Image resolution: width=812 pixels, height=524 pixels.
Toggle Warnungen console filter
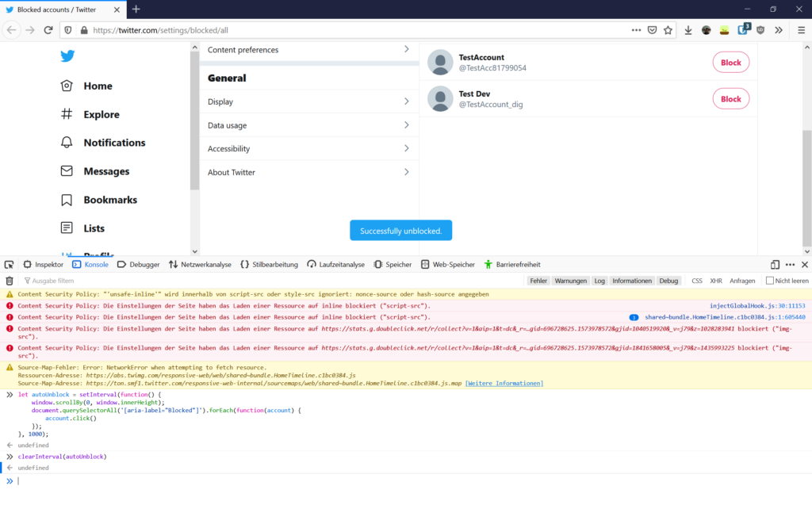571,281
